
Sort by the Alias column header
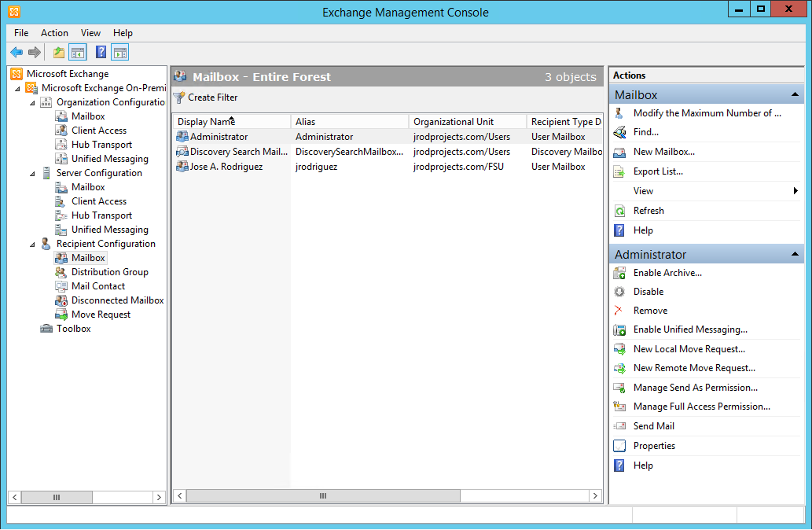[x=350, y=122]
